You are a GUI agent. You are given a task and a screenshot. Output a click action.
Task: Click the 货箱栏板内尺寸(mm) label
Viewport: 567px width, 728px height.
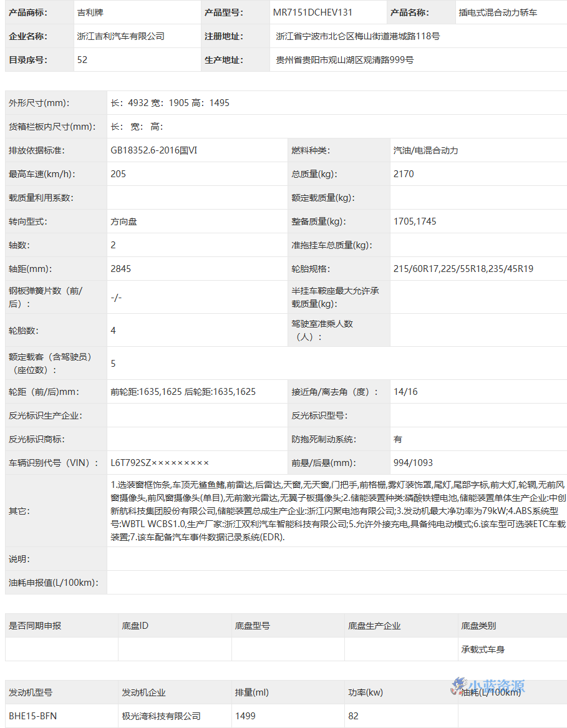pos(52,127)
